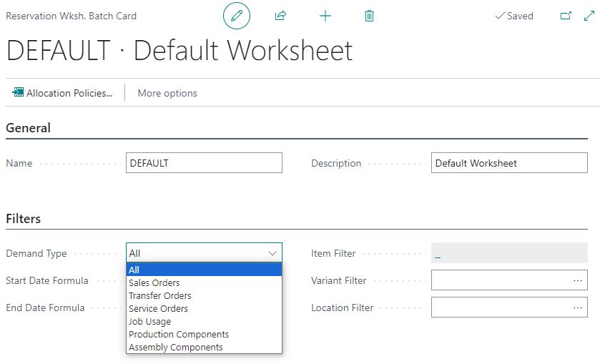Create new record with plus icon

(x=325, y=16)
